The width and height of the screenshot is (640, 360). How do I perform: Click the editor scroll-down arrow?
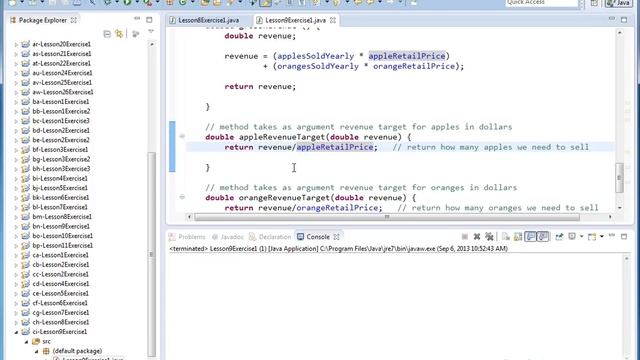point(620,208)
